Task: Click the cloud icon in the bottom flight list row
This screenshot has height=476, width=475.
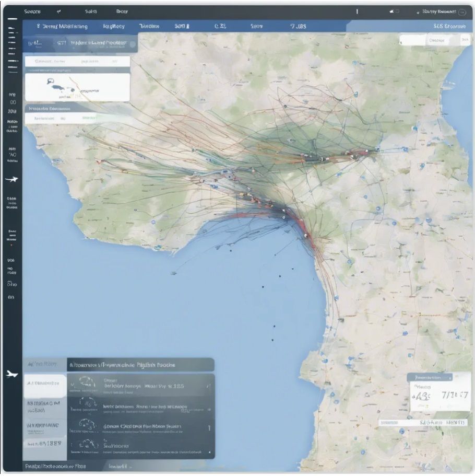Action: 89,445
